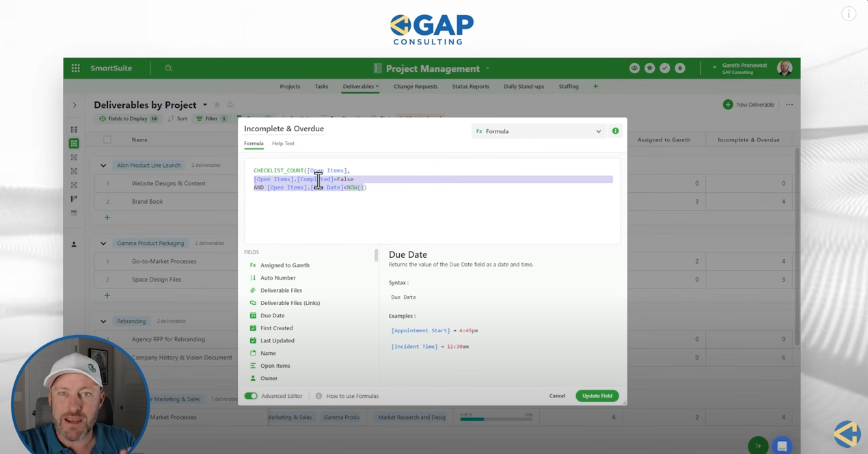
Task: Click the blue chat bubble icon
Action: (x=783, y=446)
